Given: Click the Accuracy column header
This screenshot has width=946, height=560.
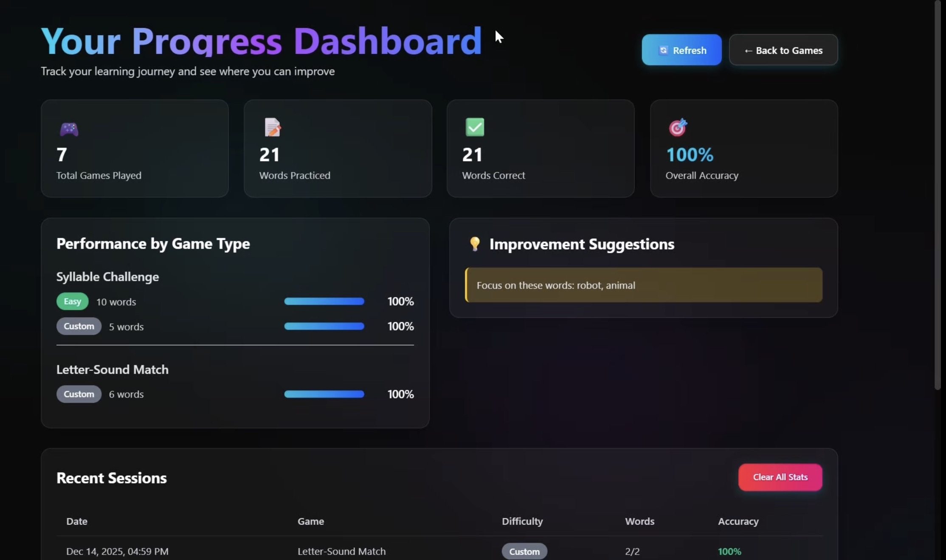Looking at the screenshot, I should point(738,521).
